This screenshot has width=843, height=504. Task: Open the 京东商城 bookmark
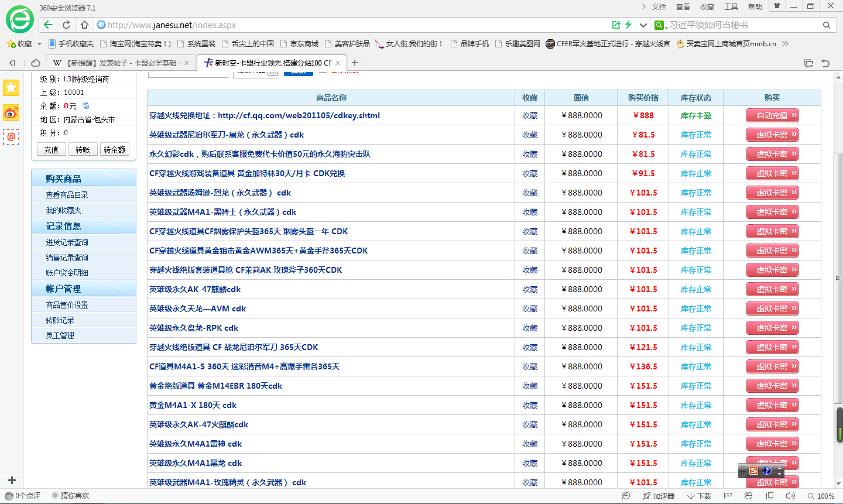tap(299, 43)
